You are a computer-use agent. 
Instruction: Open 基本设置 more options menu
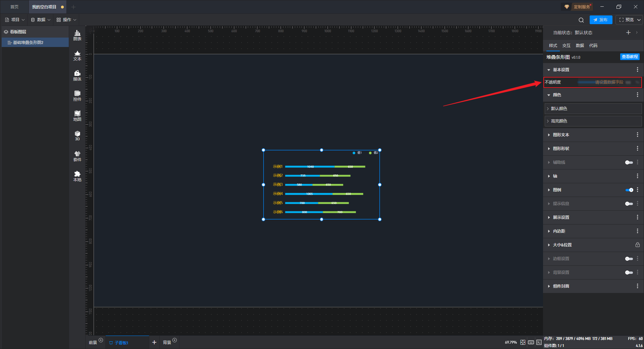637,69
